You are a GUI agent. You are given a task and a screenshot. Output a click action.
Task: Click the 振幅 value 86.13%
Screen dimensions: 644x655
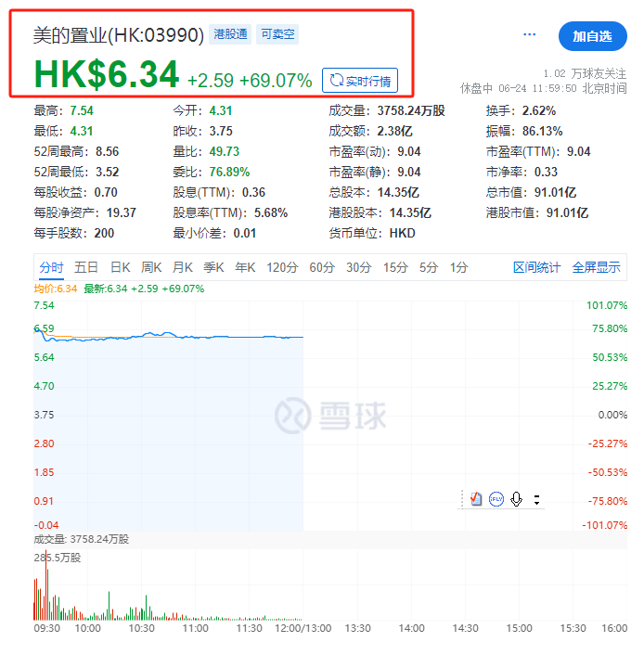tap(543, 131)
